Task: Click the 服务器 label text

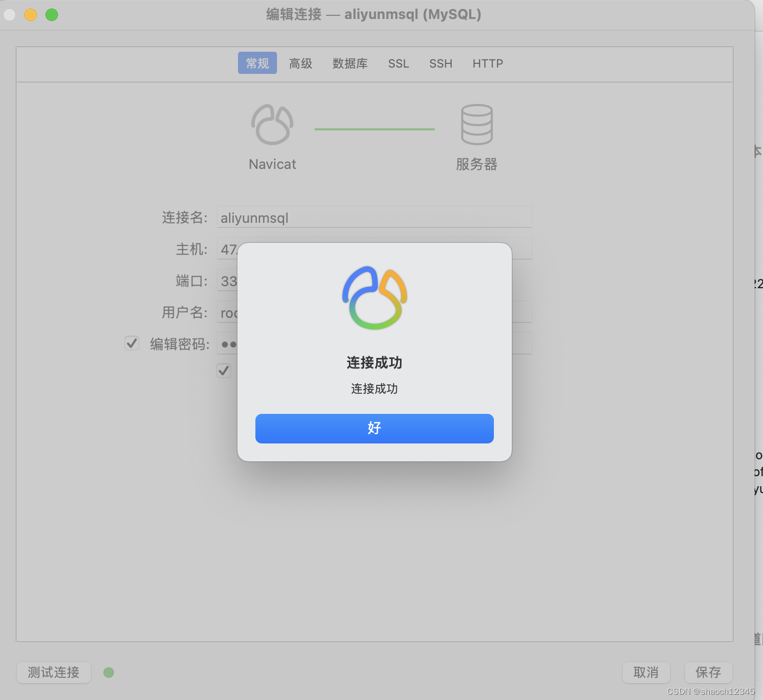Action: (x=477, y=164)
